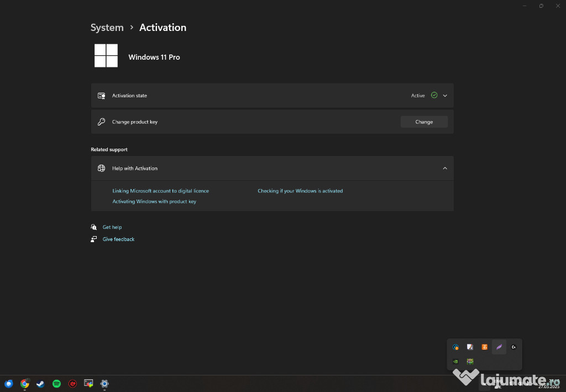Open Checking if your Windows is activated
This screenshot has width=566, height=392.
pyautogui.click(x=300, y=191)
